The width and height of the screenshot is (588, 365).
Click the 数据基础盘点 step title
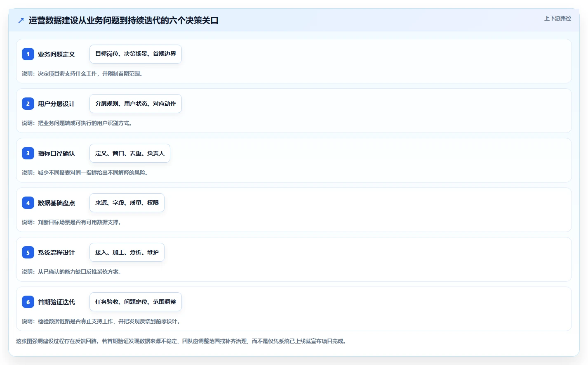point(56,203)
